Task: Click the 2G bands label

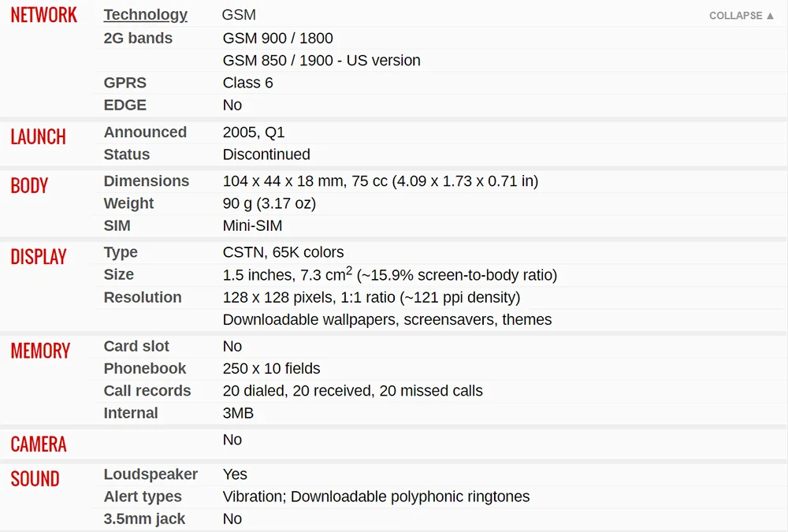Action: [x=138, y=38]
